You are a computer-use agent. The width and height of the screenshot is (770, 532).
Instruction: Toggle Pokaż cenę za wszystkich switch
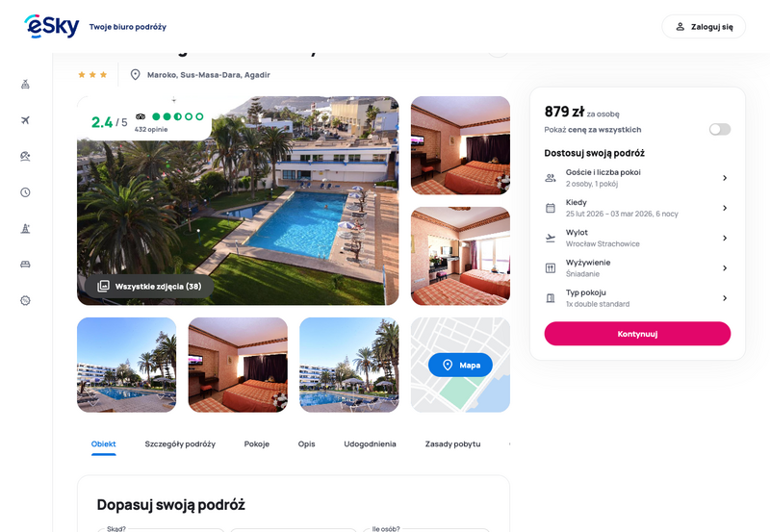tap(720, 129)
